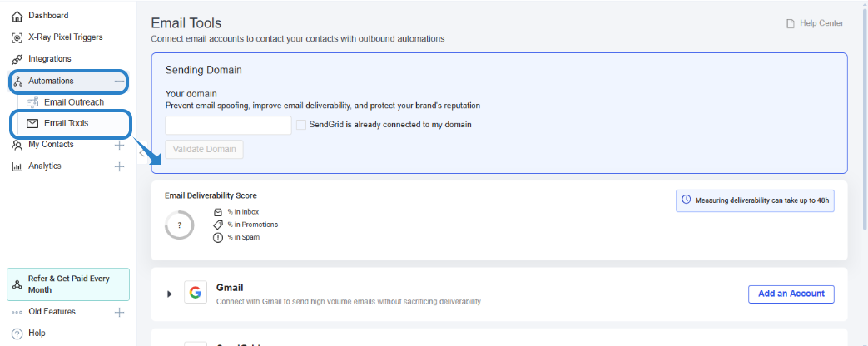Click the Add an Account button

pos(791,294)
